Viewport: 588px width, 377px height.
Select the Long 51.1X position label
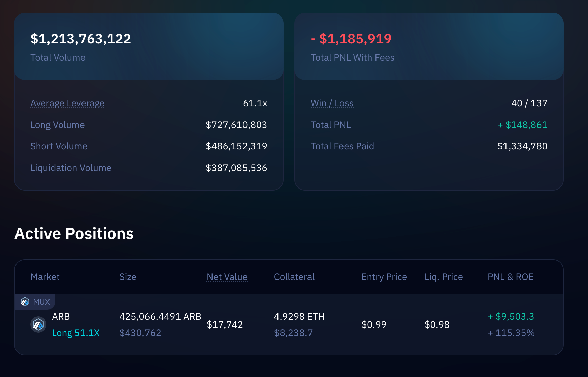76,333
